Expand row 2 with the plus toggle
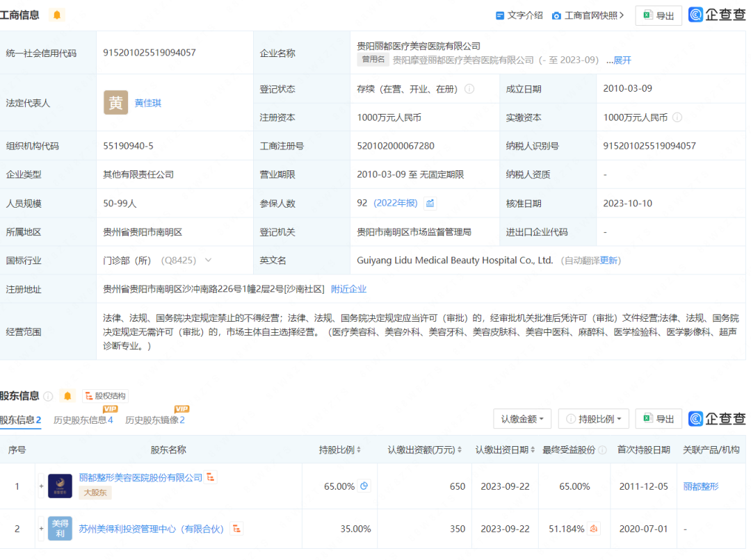751x560 pixels. [41, 529]
